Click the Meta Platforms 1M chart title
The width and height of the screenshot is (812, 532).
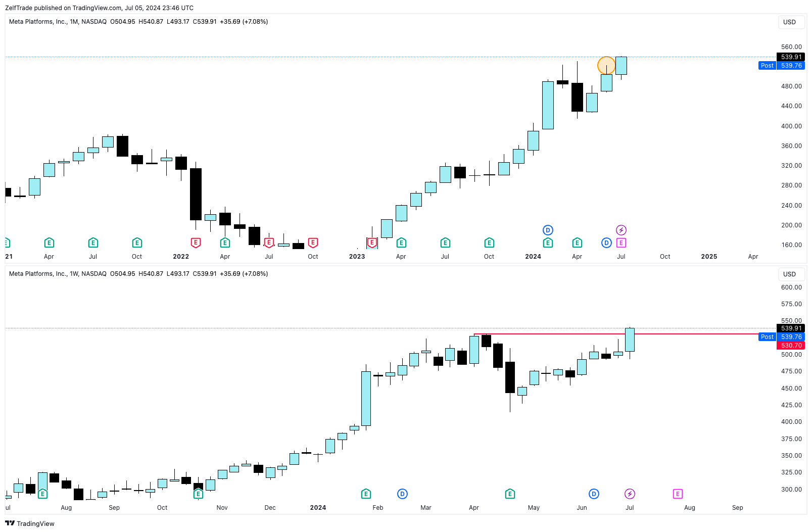(58, 22)
